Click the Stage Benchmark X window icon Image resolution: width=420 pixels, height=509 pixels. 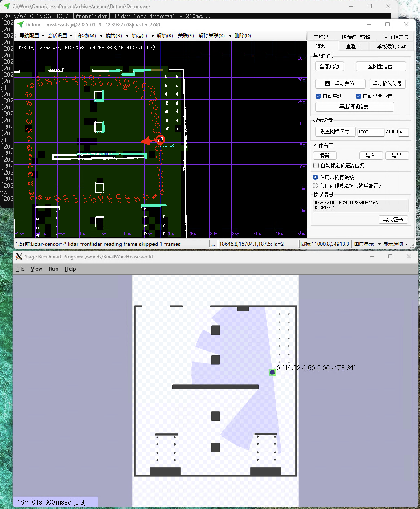tap(19, 256)
